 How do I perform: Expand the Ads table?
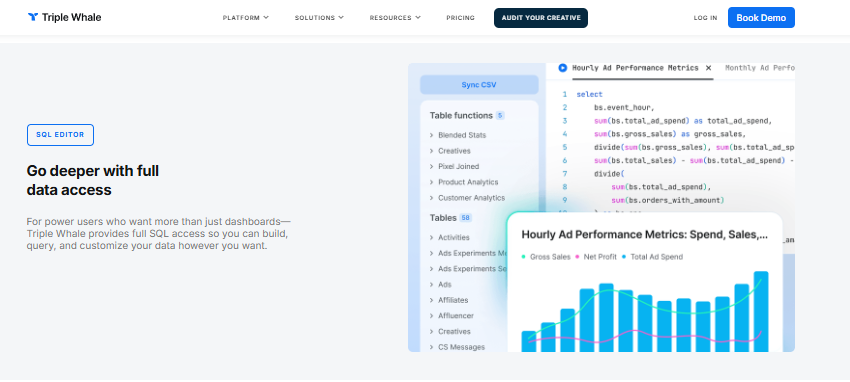(440, 284)
